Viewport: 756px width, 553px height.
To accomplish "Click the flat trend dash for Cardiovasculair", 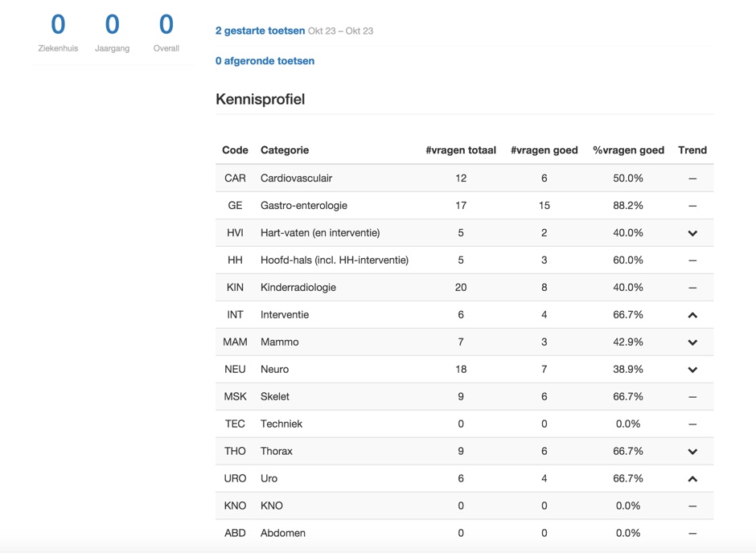I will pyautogui.click(x=692, y=178).
